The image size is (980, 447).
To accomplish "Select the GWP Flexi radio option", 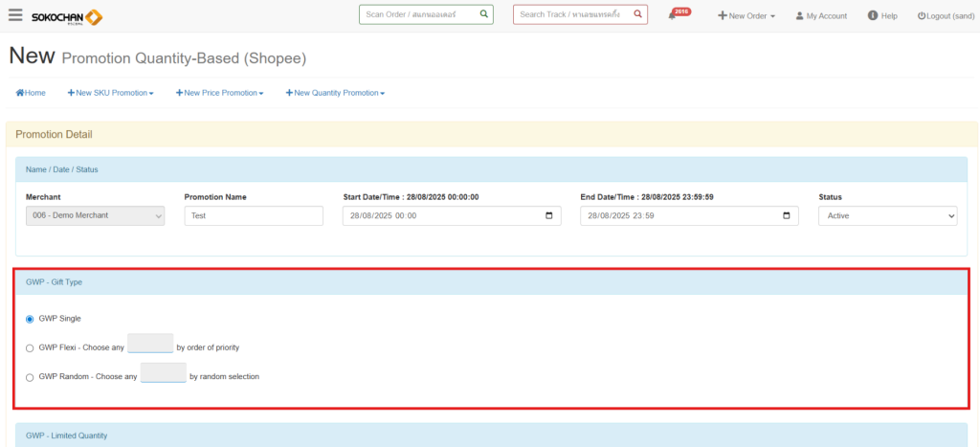I will click(x=30, y=348).
